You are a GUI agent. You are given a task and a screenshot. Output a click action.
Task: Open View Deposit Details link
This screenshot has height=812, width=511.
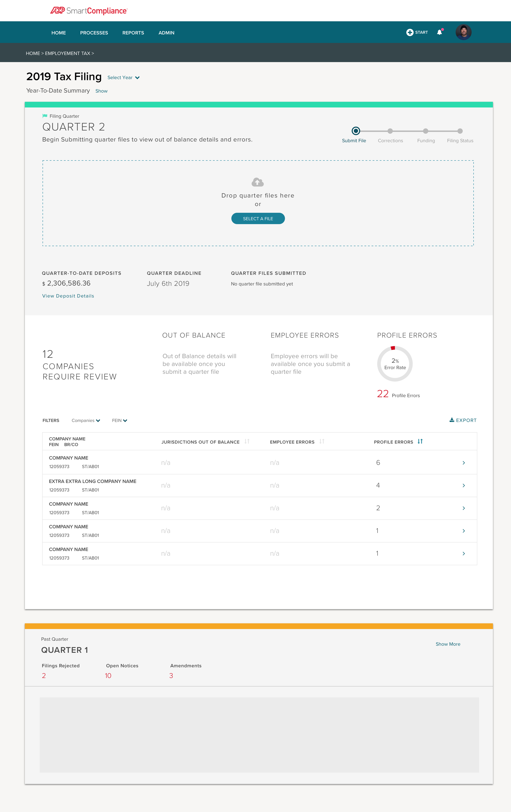coord(68,296)
